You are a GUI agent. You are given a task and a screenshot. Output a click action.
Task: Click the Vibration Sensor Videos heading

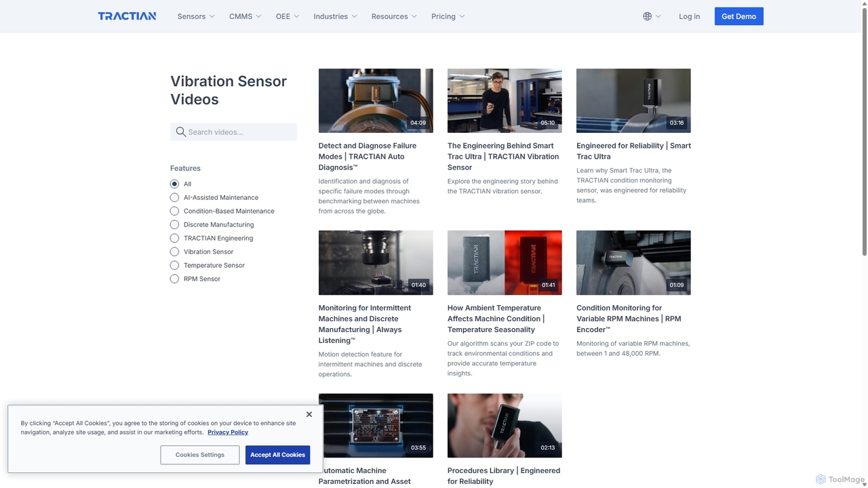click(229, 90)
